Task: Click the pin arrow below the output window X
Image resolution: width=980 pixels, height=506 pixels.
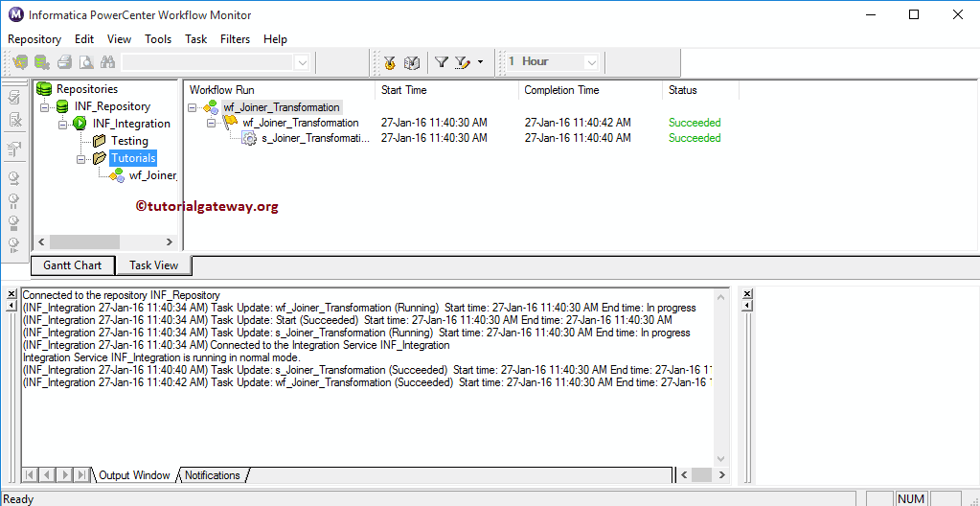Action: click(x=11, y=305)
